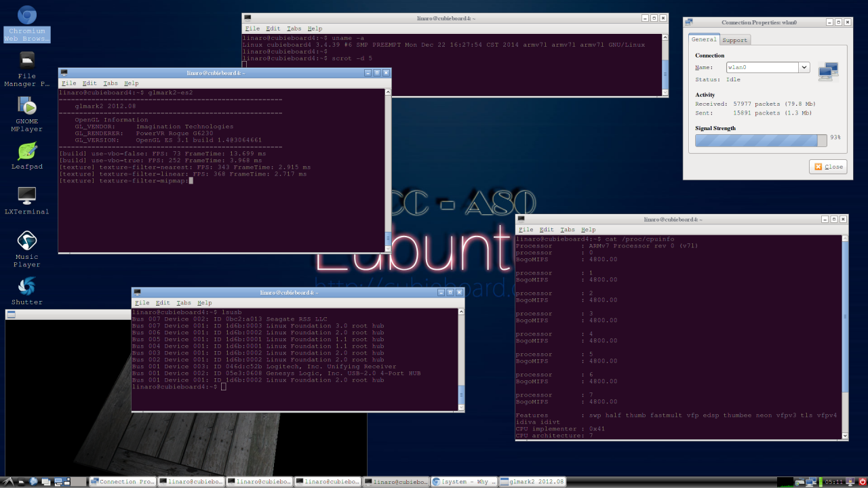Image resolution: width=868 pixels, height=488 pixels.
Task: Click the 'Logitech, Inc. Unifying Receiver' line
Action: click(x=264, y=367)
